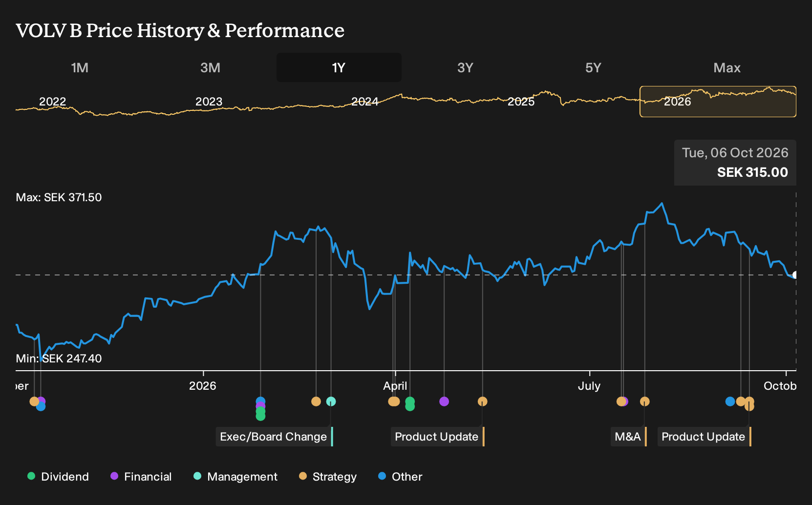This screenshot has height=505, width=812.
Task: Toggle Financial events in the legend
Action: point(141,477)
